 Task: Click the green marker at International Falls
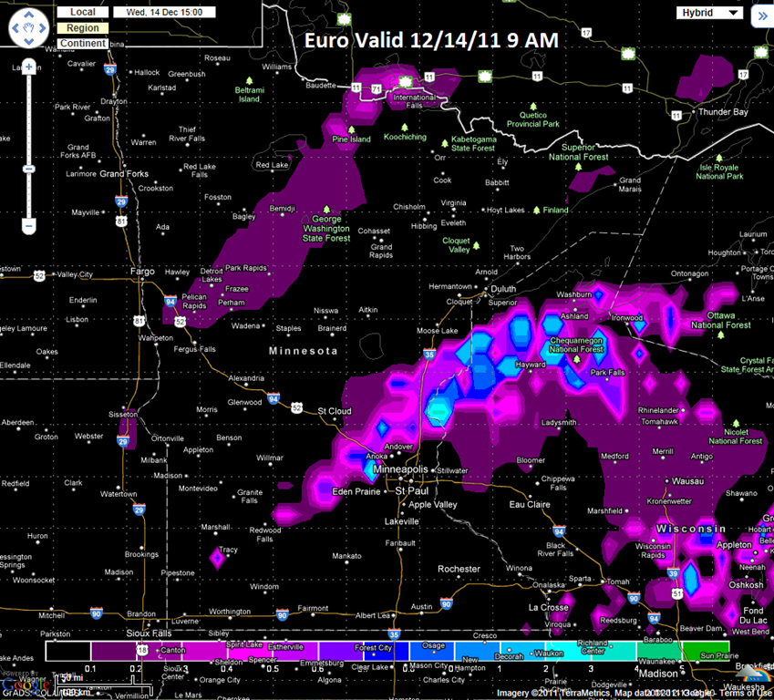tap(406, 81)
